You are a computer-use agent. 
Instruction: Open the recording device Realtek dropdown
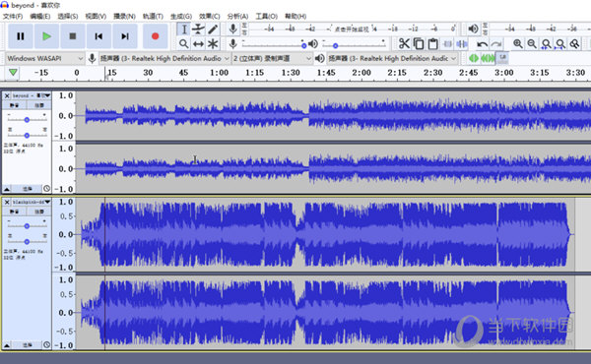pos(164,58)
